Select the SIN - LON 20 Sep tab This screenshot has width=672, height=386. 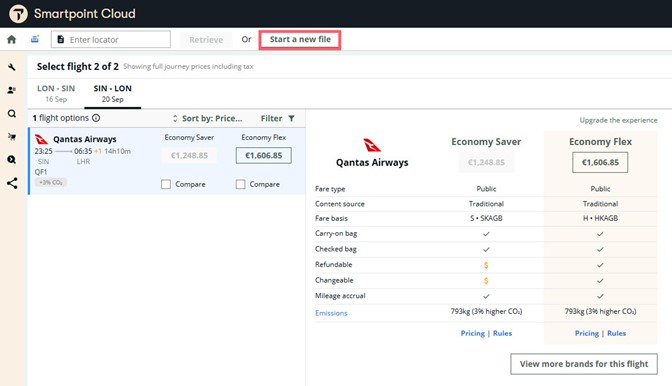[112, 93]
